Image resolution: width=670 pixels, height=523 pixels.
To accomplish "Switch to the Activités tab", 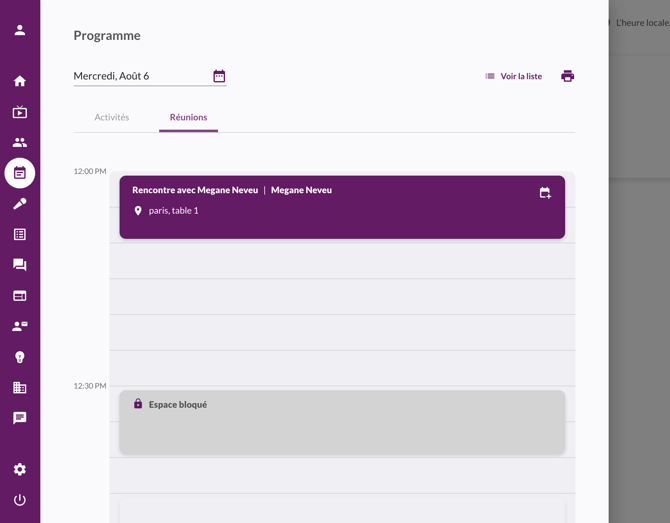I will (x=112, y=117).
